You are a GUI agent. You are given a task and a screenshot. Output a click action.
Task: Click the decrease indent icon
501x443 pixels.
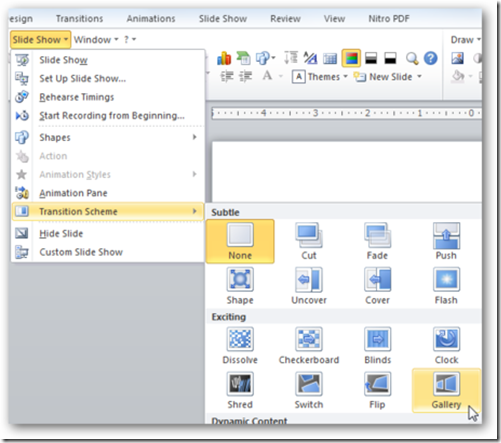[227, 77]
